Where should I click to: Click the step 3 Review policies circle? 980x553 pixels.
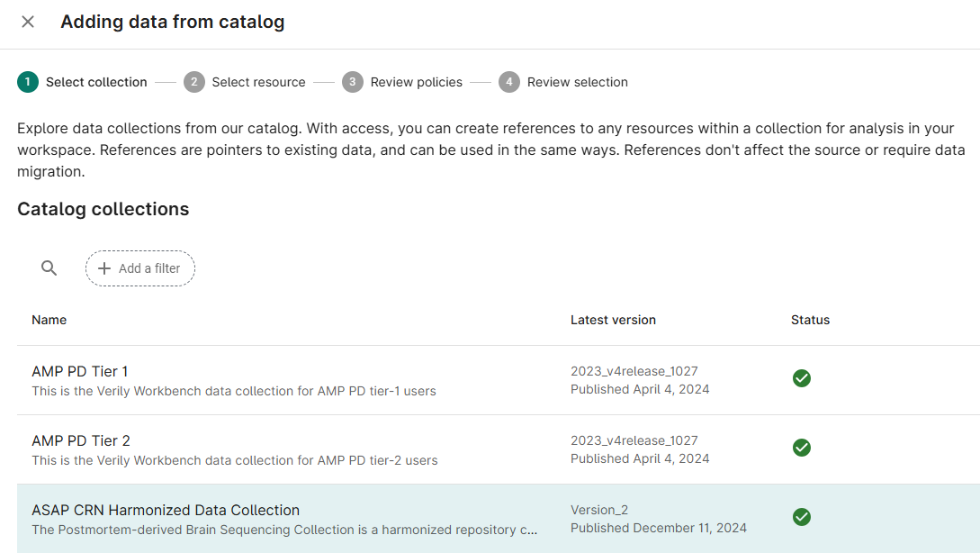pos(352,81)
